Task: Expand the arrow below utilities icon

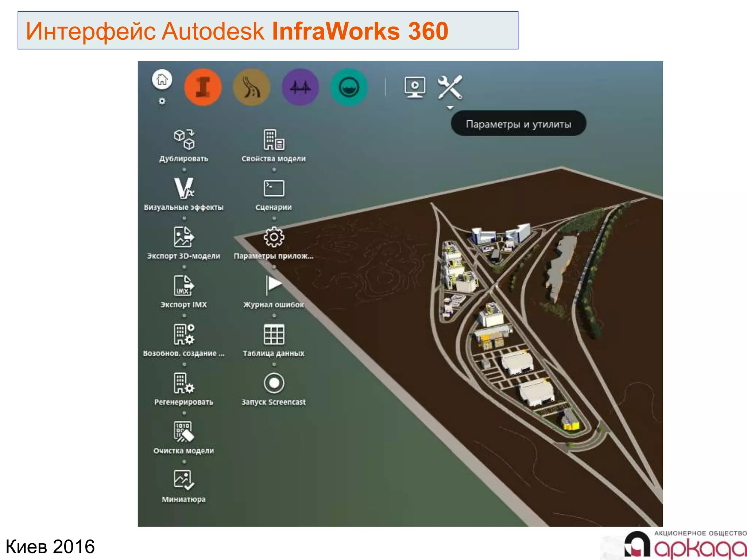Action: tap(450, 108)
